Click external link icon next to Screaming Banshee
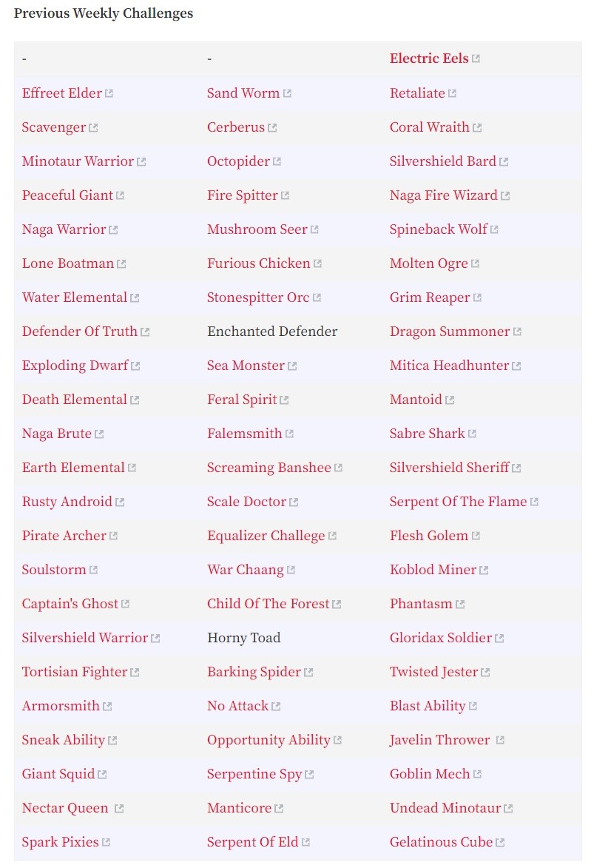591x868 pixels. pos(338,468)
